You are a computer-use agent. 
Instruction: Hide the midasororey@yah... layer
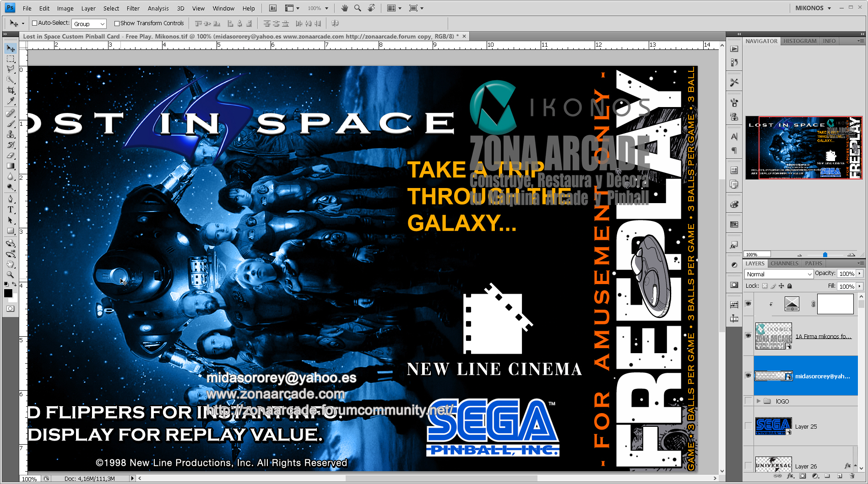pos(748,376)
